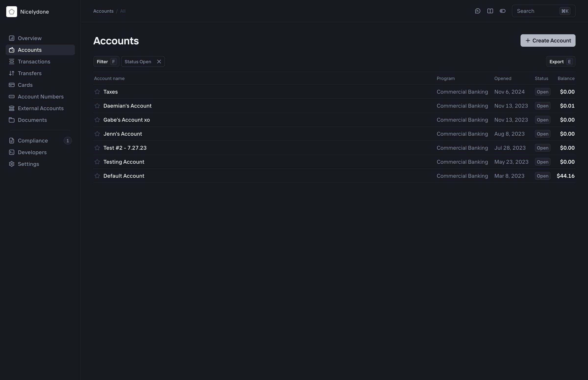
Task: Star the Taxes account
Action: (x=97, y=92)
